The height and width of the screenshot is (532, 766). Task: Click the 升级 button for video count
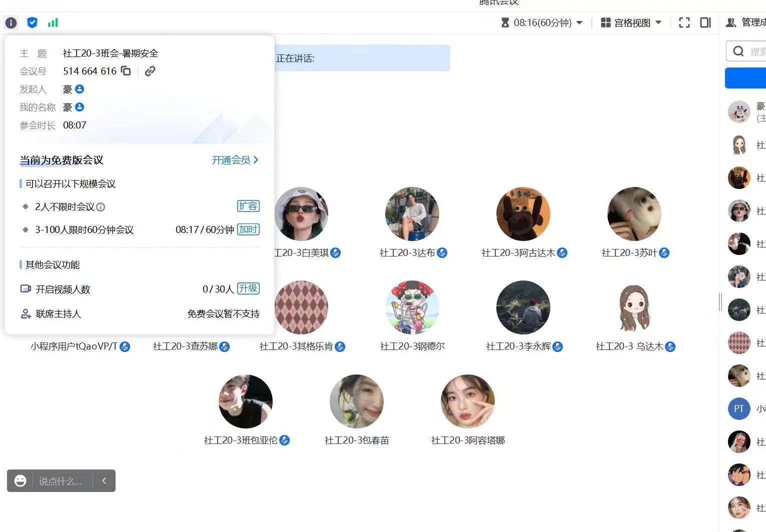click(248, 288)
